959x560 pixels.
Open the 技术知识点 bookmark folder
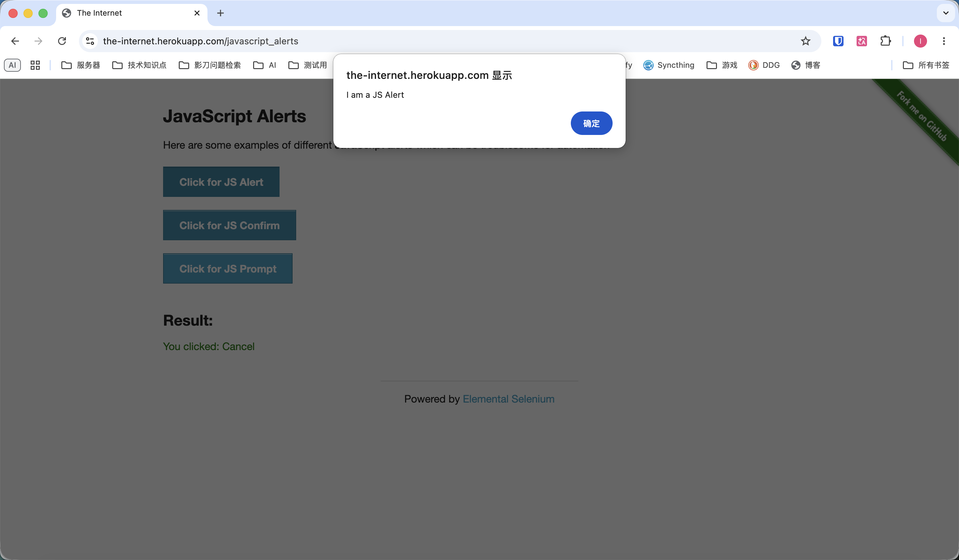tap(139, 65)
